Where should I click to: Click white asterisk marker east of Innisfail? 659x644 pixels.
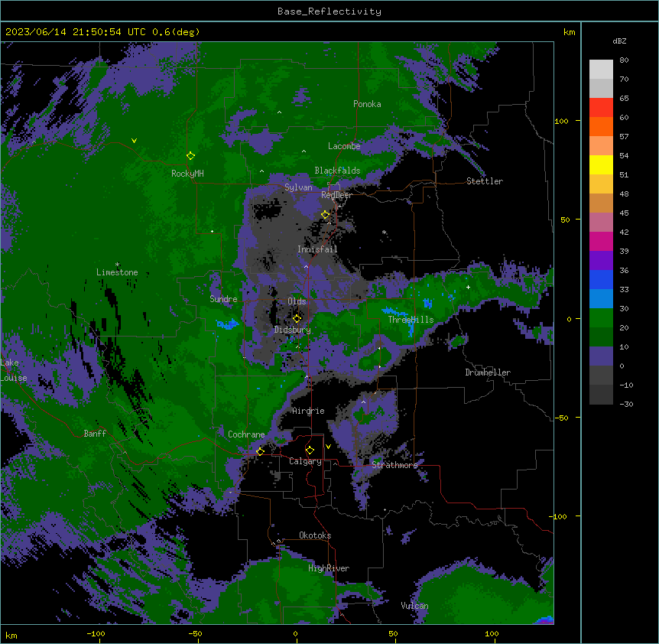tap(384, 232)
